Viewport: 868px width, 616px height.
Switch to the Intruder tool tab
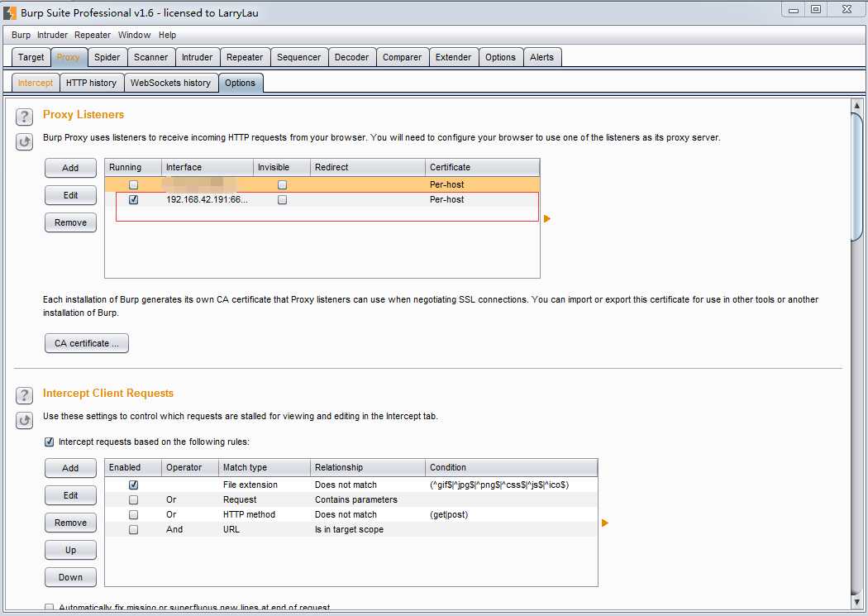click(x=197, y=57)
